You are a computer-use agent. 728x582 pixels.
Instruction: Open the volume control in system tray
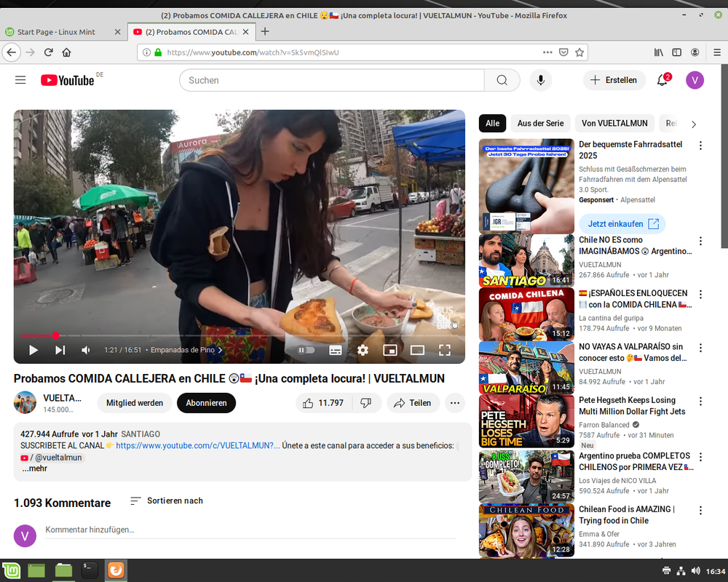tap(695, 571)
